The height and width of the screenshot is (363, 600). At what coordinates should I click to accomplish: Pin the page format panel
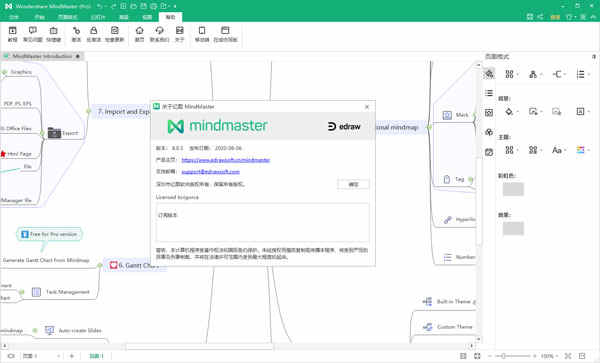pyautogui.click(x=594, y=56)
